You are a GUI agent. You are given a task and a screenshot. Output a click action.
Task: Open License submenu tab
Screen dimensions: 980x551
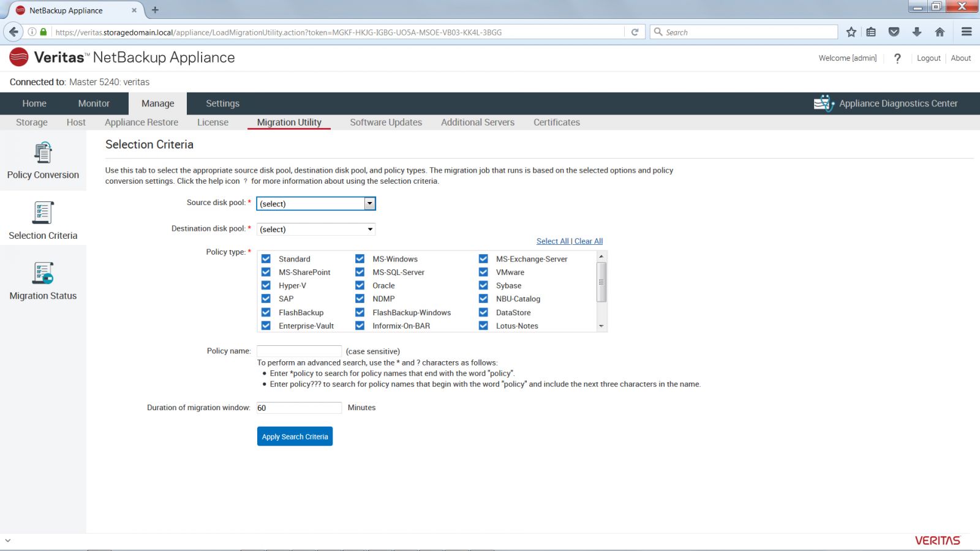coord(213,122)
